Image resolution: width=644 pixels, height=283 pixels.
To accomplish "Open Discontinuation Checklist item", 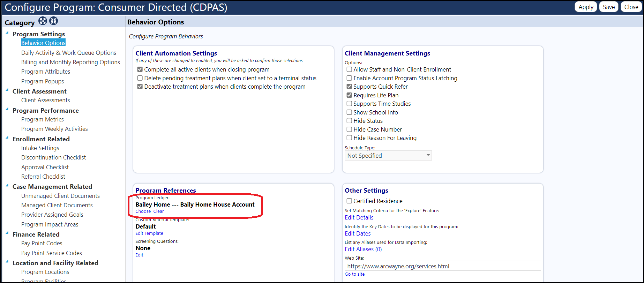I will pos(53,157).
